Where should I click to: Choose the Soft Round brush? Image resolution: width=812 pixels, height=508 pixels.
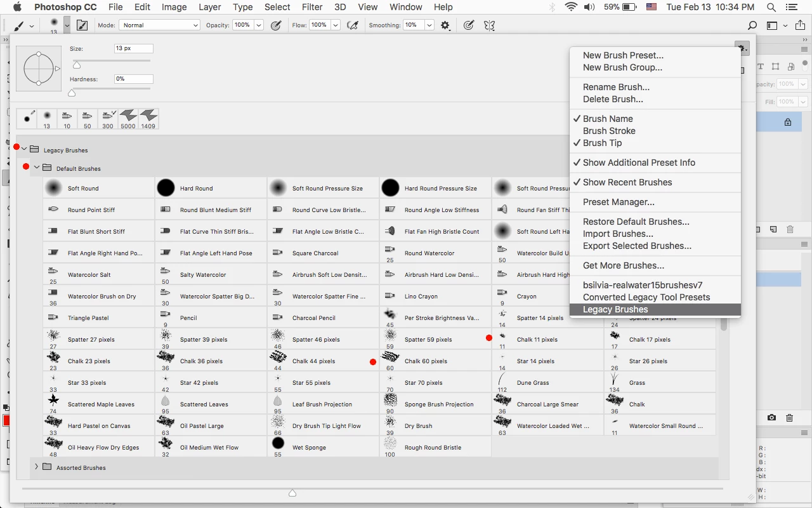[98, 188]
